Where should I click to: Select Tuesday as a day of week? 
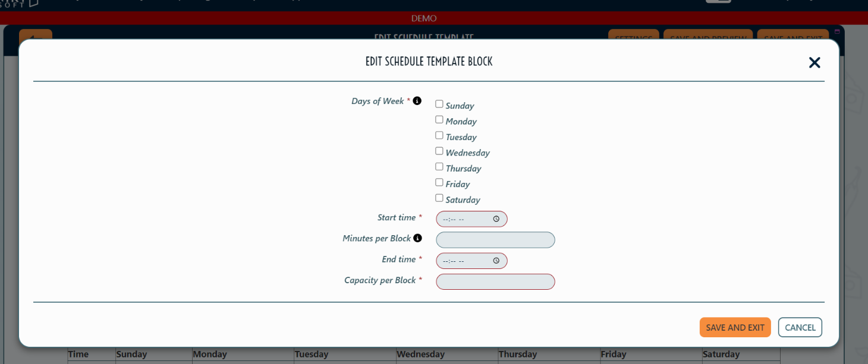(x=439, y=134)
